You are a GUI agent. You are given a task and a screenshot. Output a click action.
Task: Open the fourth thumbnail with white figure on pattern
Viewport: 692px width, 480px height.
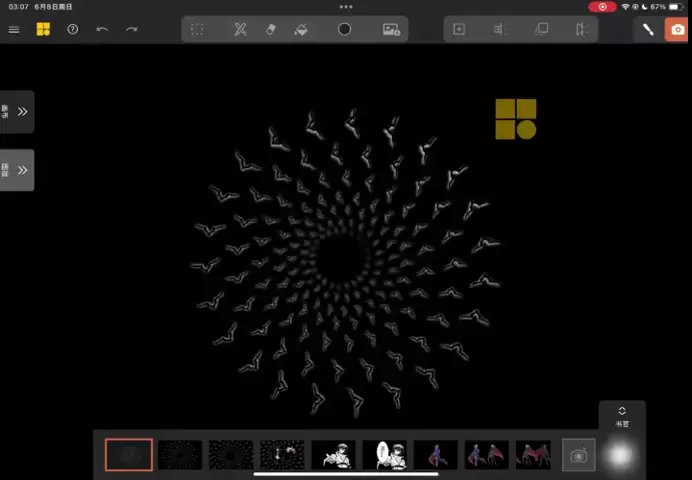[x=282, y=454]
